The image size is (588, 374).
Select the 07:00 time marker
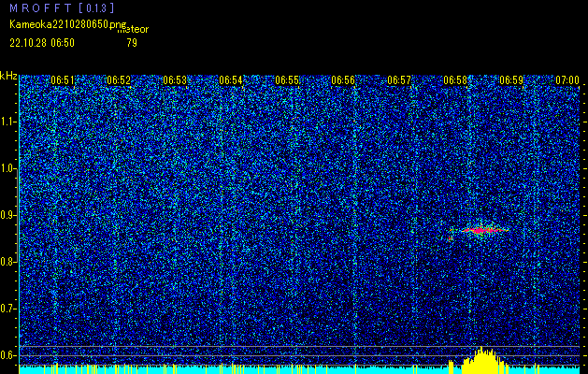(x=567, y=80)
